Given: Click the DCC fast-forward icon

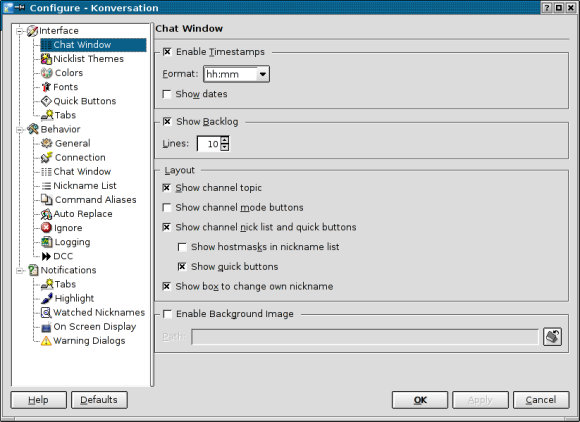Looking at the screenshot, I should [46, 256].
